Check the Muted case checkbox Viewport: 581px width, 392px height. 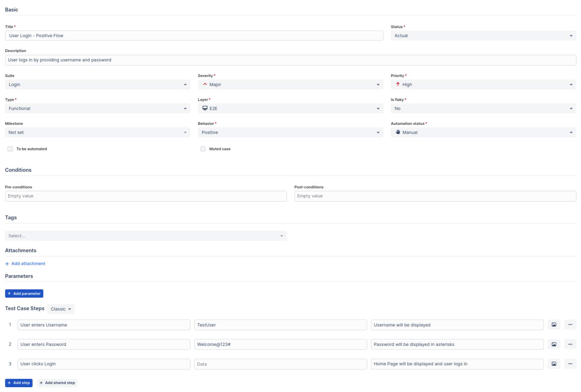[x=203, y=149]
